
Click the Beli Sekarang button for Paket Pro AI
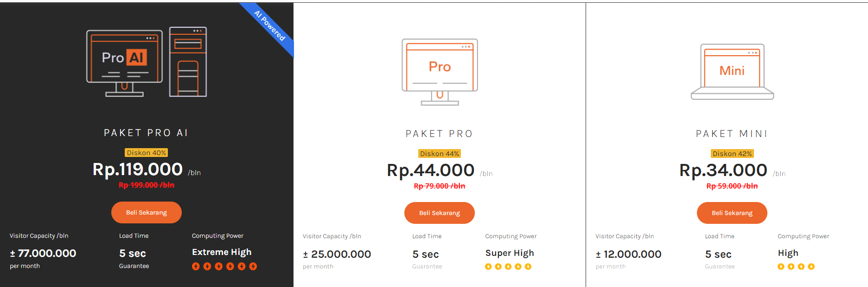point(146,212)
